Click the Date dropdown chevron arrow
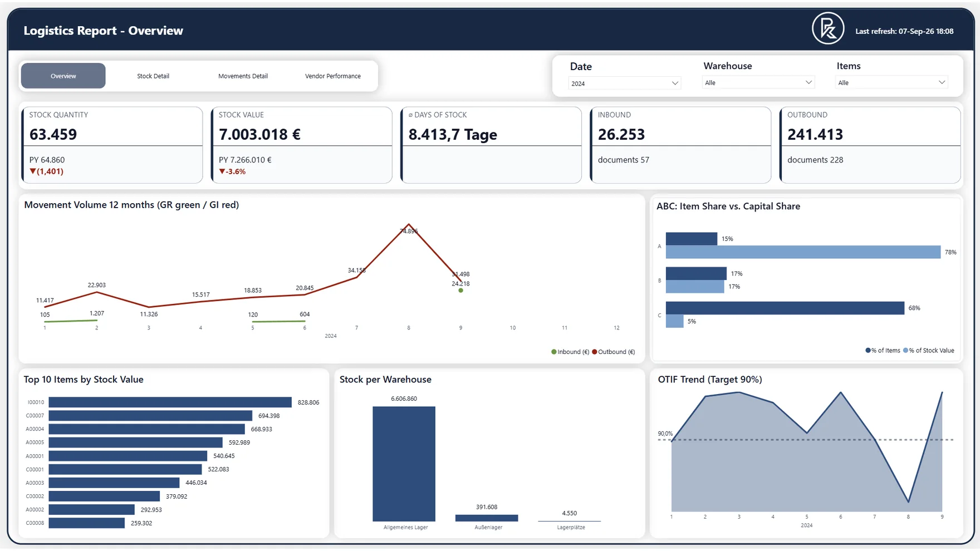 coord(675,83)
